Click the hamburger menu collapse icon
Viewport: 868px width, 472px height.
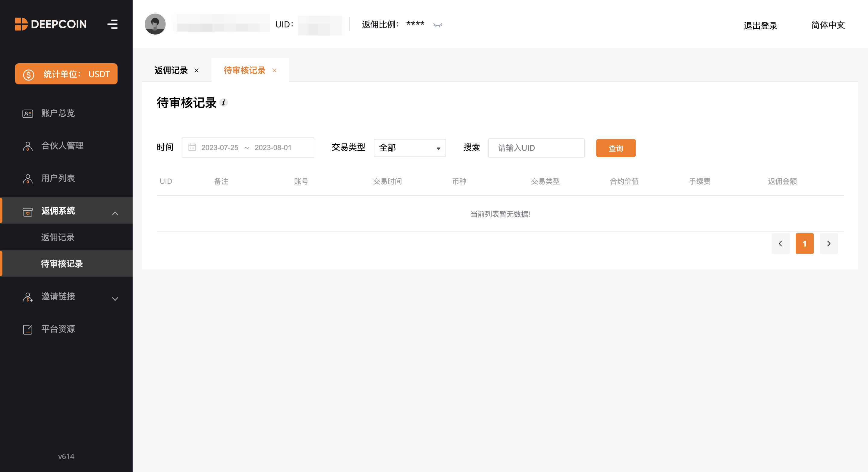pyautogui.click(x=112, y=24)
